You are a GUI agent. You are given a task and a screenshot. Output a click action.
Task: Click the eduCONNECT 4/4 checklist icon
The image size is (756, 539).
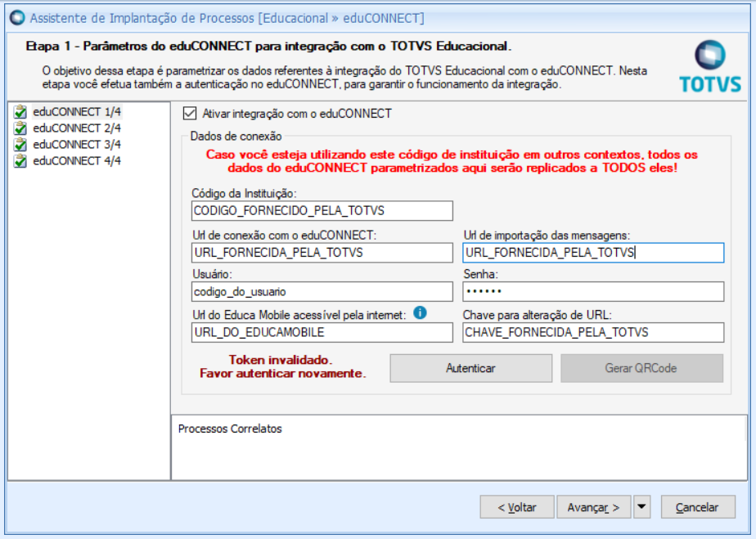point(20,161)
